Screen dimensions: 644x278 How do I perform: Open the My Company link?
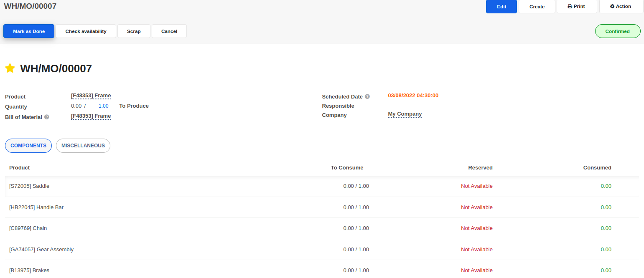(405, 114)
